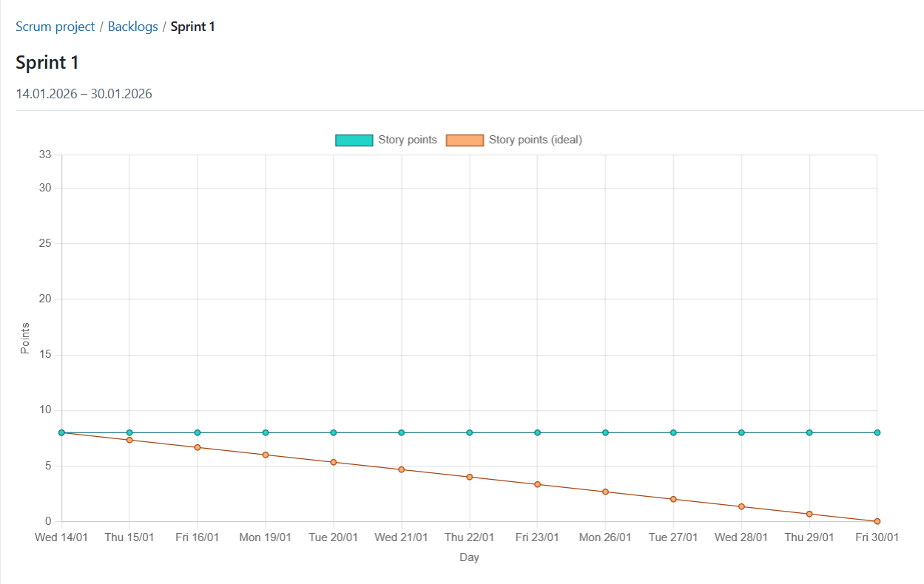Select the ideal burndown point on Mon 26/01
Image resolution: width=924 pixels, height=584 pixels.
coord(605,491)
